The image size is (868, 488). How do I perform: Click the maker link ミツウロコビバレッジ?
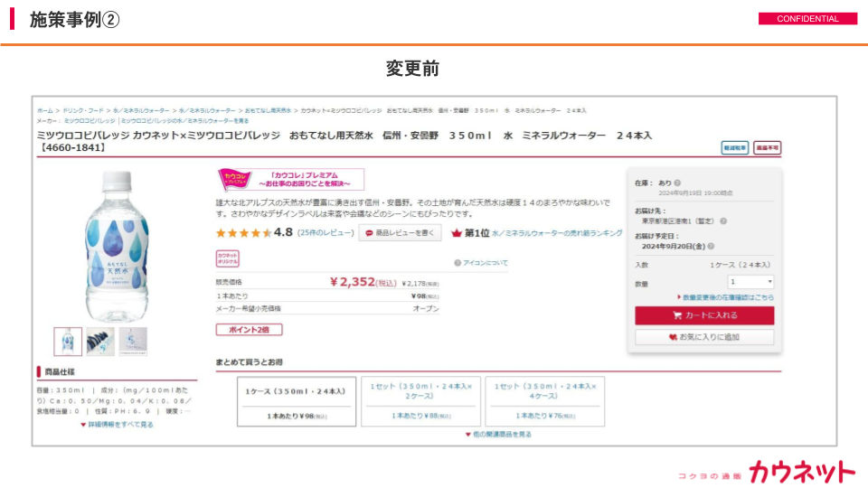[90, 120]
